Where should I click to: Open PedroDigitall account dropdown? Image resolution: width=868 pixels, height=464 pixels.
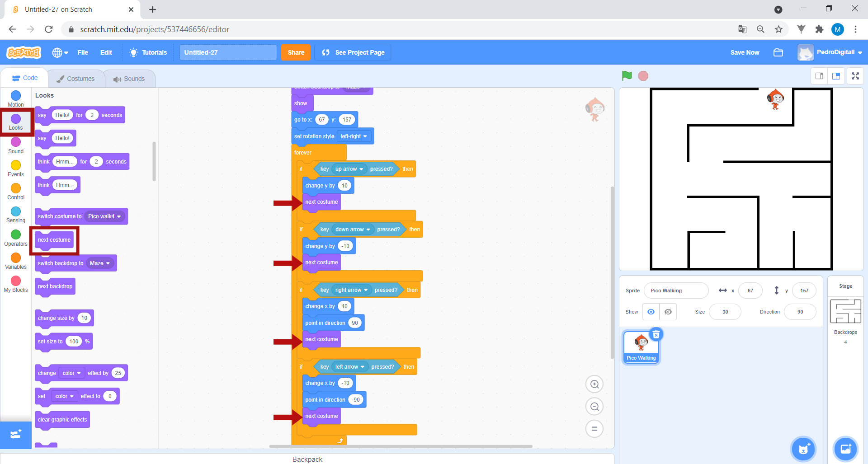pyautogui.click(x=830, y=52)
